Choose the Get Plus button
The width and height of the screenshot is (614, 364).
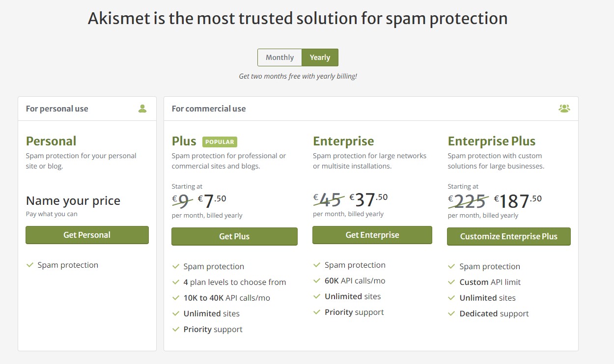click(234, 236)
